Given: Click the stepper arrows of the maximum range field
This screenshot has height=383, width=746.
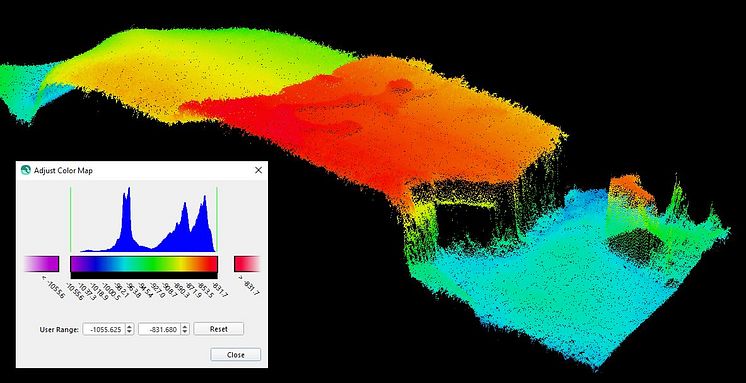Looking at the screenshot, I should [185, 329].
